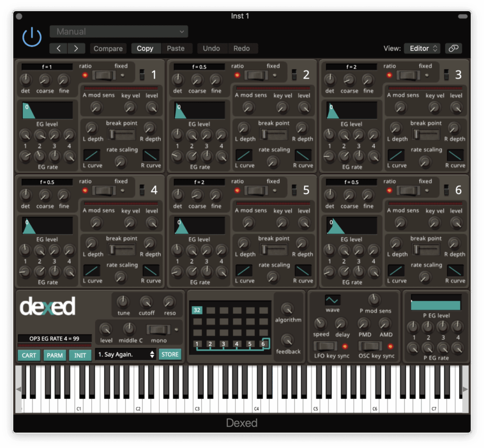The width and height of the screenshot is (484, 448).
Task: Click the feedback knob
Action: 287,340
